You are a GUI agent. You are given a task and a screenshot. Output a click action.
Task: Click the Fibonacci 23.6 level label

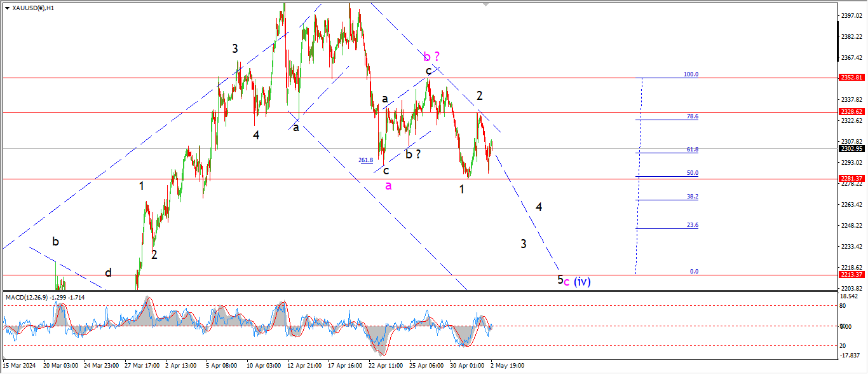692,225
